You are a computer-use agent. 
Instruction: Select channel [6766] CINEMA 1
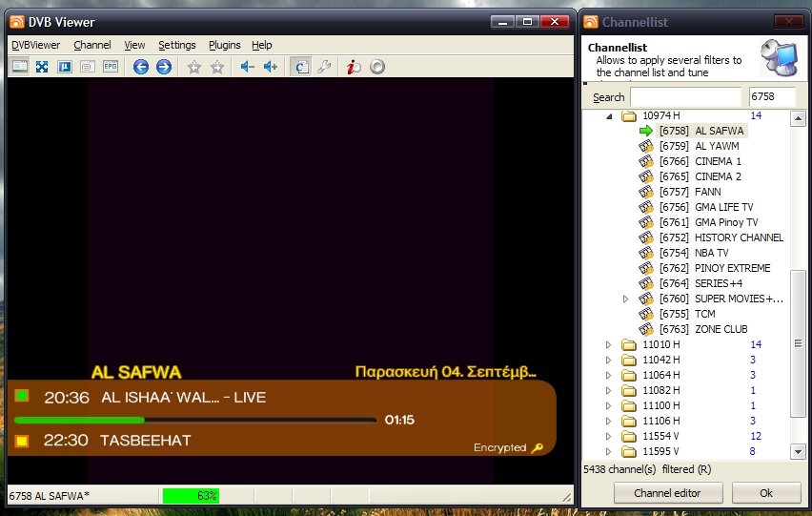click(700, 161)
